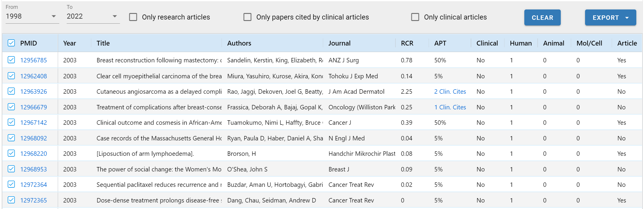Tick the Only clinical articles checkbox
This screenshot has height=209, width=644.
click(415, 17)
